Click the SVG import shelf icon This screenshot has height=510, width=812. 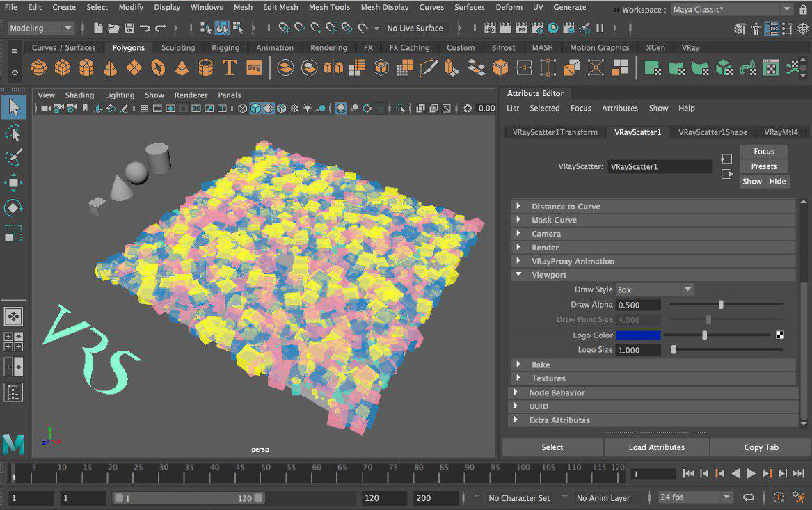254,67
